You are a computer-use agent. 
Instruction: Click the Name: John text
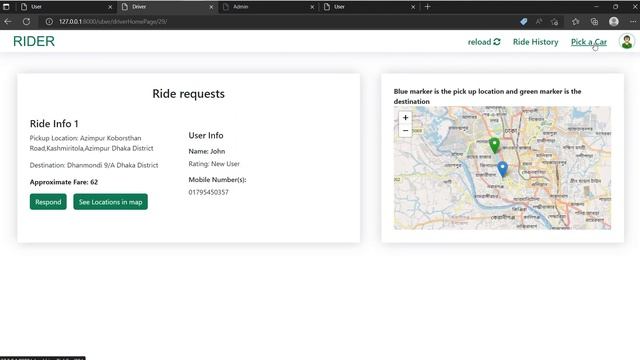point(207,151)
